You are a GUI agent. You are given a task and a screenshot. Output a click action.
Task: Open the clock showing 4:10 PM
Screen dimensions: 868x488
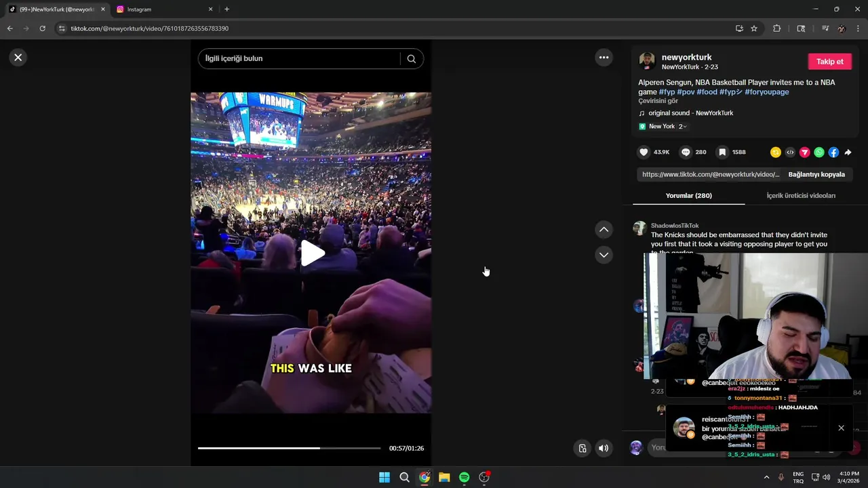click(849, 477)
